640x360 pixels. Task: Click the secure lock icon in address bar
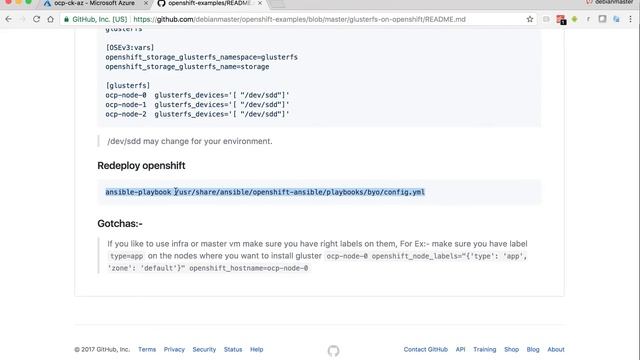(x=67, y=19)
